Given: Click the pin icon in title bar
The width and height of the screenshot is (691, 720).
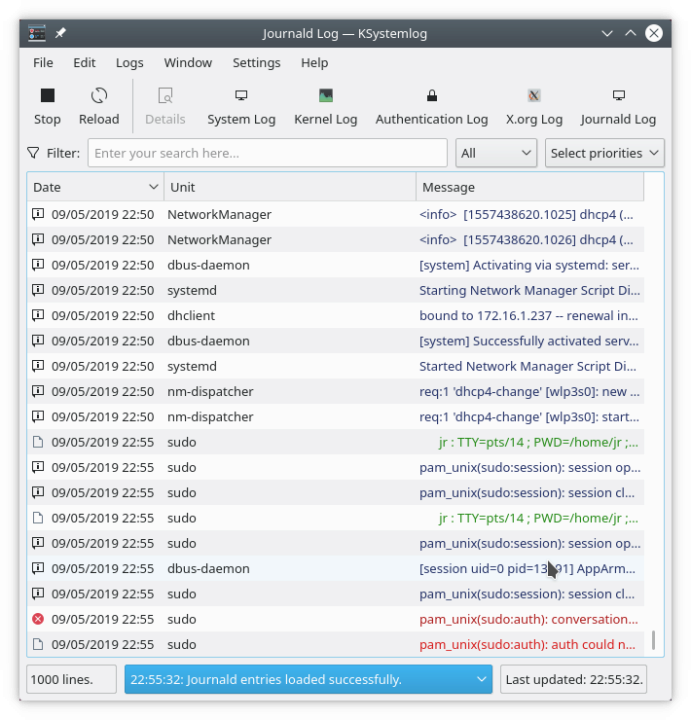Looking at the screenshot, I should coord(60,33).
